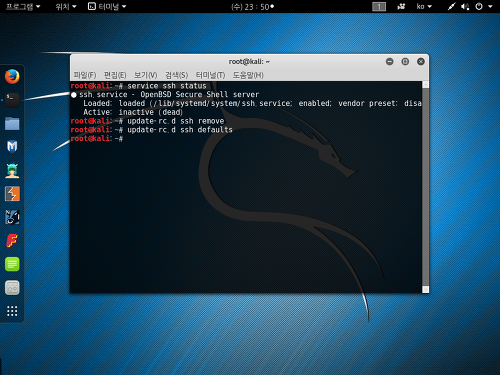Open the Files folder icon in dock
The width and height of the screenshot is (500, 375).
click(12, 123)
